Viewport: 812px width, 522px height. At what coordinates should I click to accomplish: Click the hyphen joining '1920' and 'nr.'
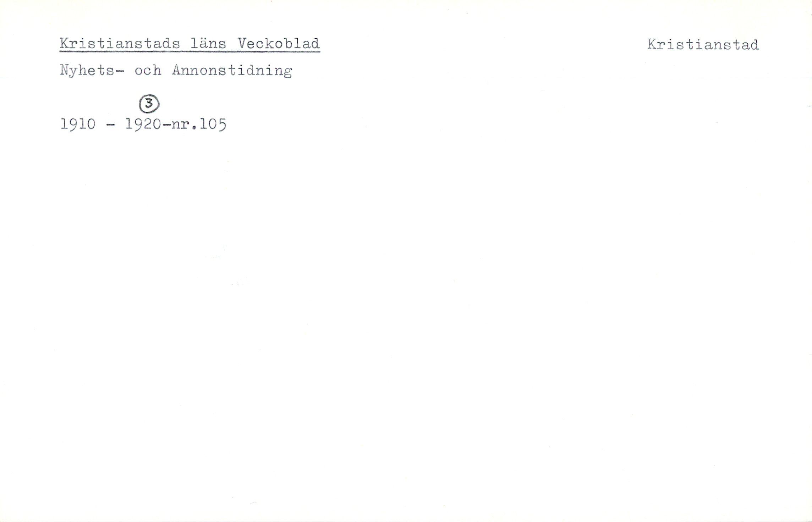pos(166,125)
